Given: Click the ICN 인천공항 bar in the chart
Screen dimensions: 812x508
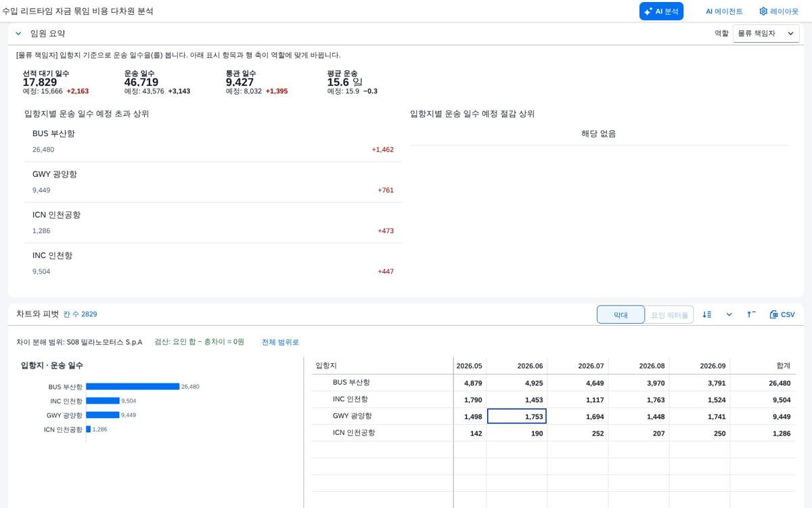Looking at the screenshot, I should [x=88, y=429].
